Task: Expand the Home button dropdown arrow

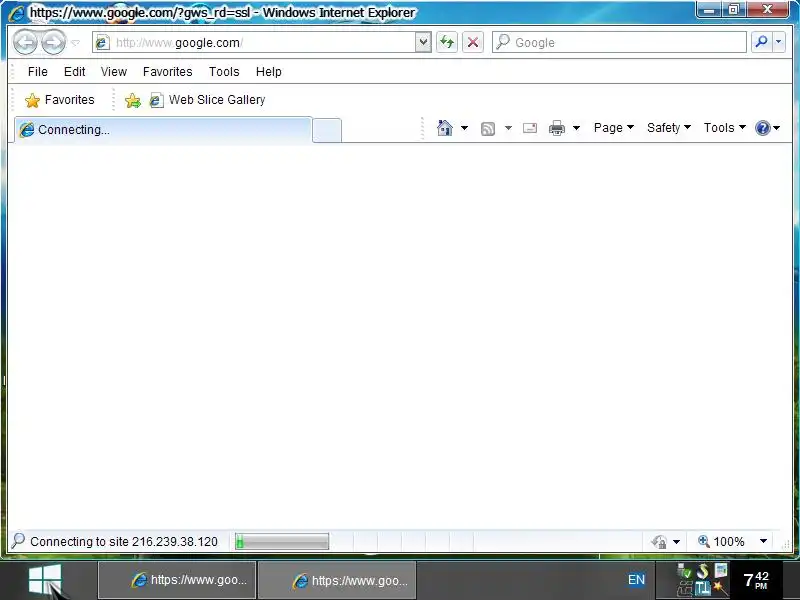Action: tap(464, 128)
